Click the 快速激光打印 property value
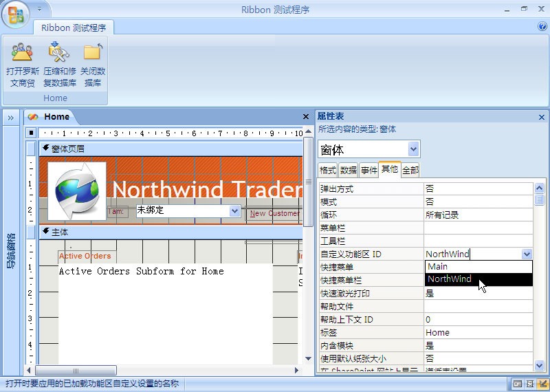The height and width of the screenshot is (392, 550). point(478,294)
